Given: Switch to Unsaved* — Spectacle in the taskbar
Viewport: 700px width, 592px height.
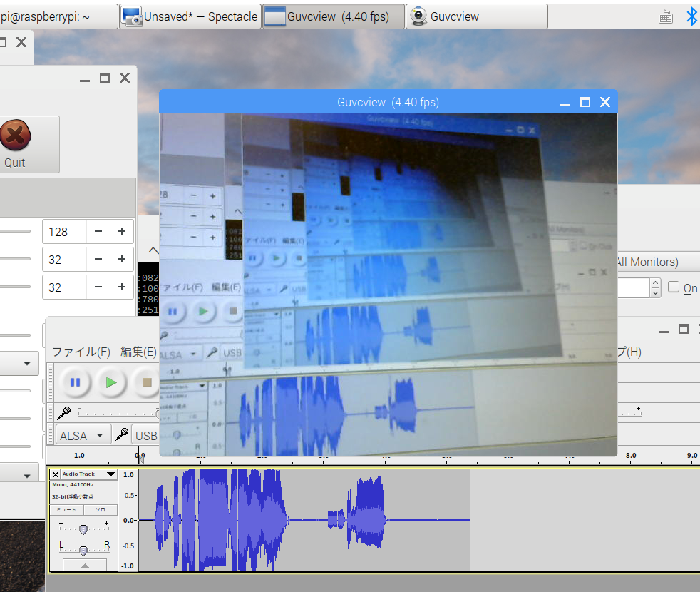Looking at the screenshot, I should (190, 16).
